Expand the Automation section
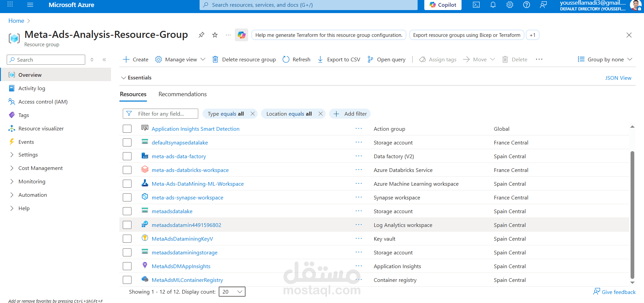This screenshot has width=644, height=303. point(12,195)
